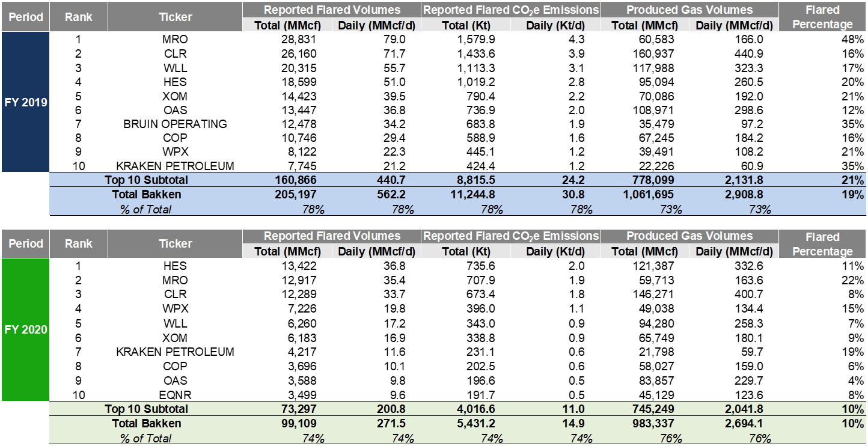
Task: Select the produced gas total 1,061,695
Action: pyautogui.click(x=650, y=194)
